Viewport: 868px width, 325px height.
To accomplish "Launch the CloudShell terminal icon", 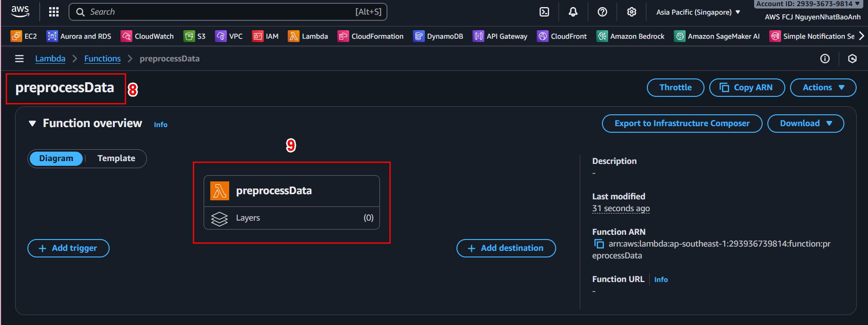I will [x=544, y=12].
